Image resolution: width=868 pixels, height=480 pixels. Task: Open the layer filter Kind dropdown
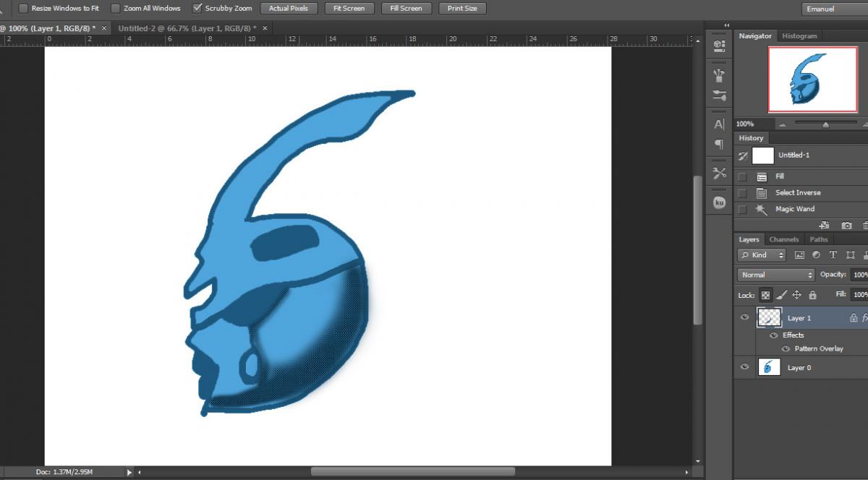click(762, 255)
